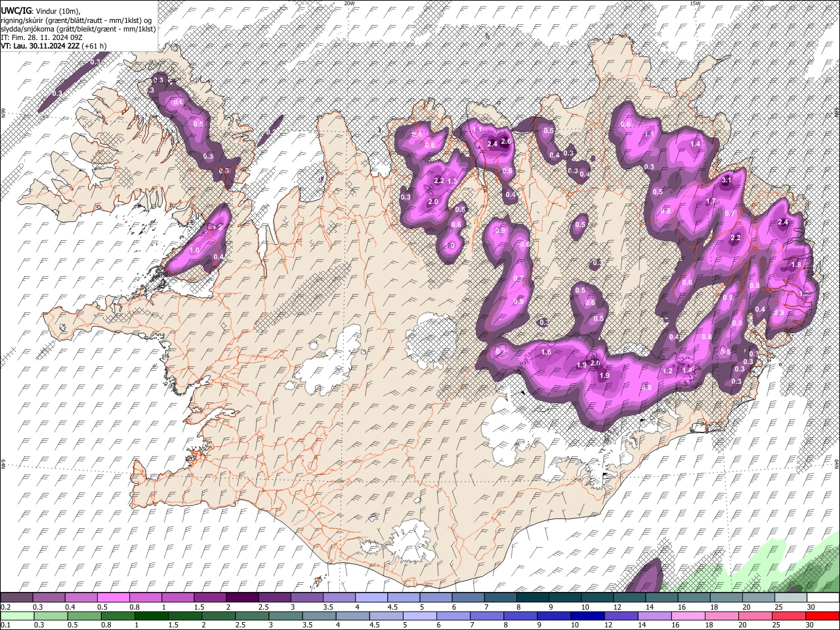Click the '2.6' precipitation value on the map

tap(505, 141)
